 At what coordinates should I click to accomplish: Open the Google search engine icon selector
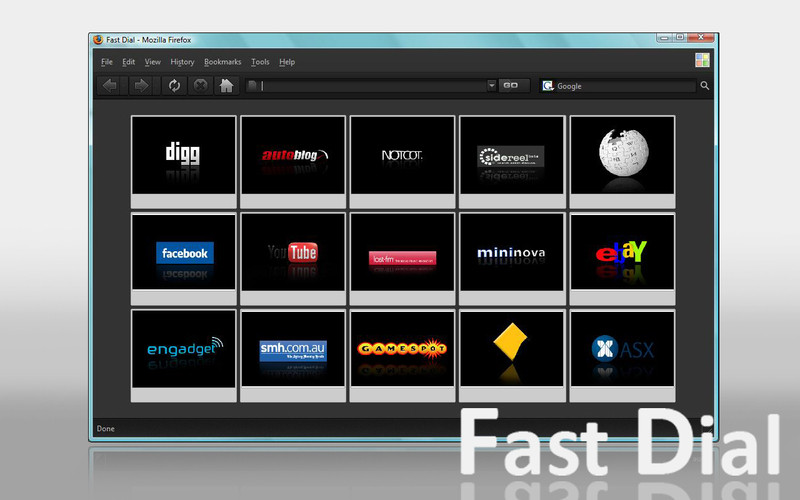[548, 86]
